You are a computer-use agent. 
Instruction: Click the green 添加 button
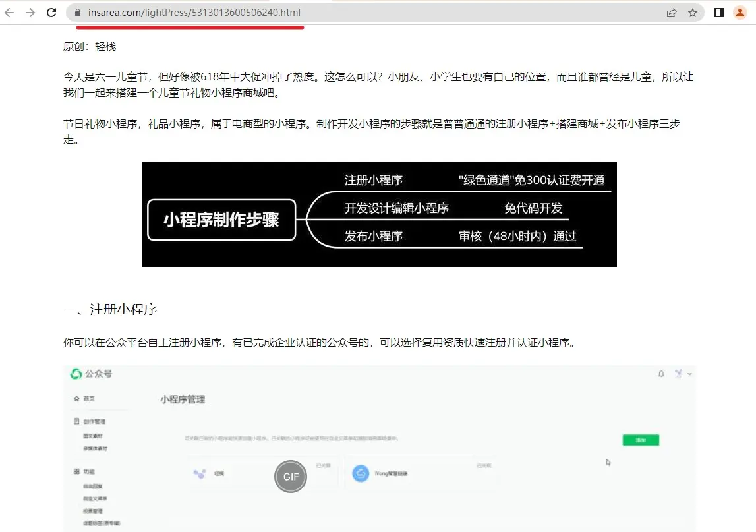[641, 440]
